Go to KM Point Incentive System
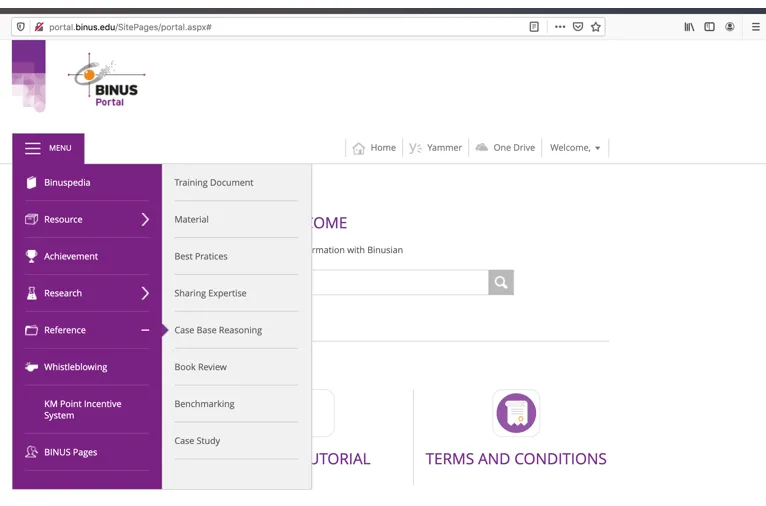This screenshot has width=766, height=506. tap(82, 409)
